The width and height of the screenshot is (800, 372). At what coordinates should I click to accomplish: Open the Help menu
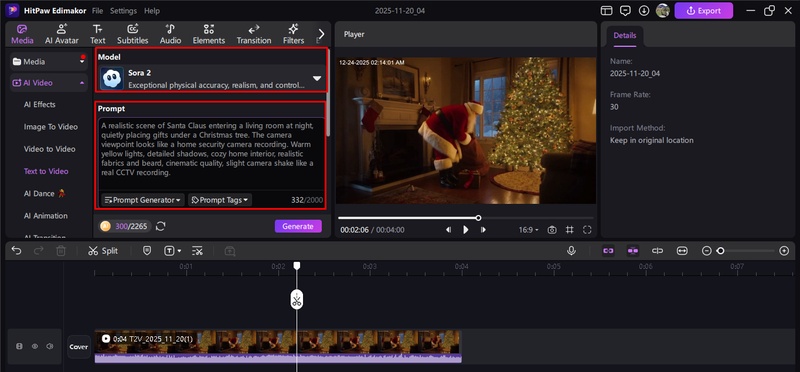point(152,11)
